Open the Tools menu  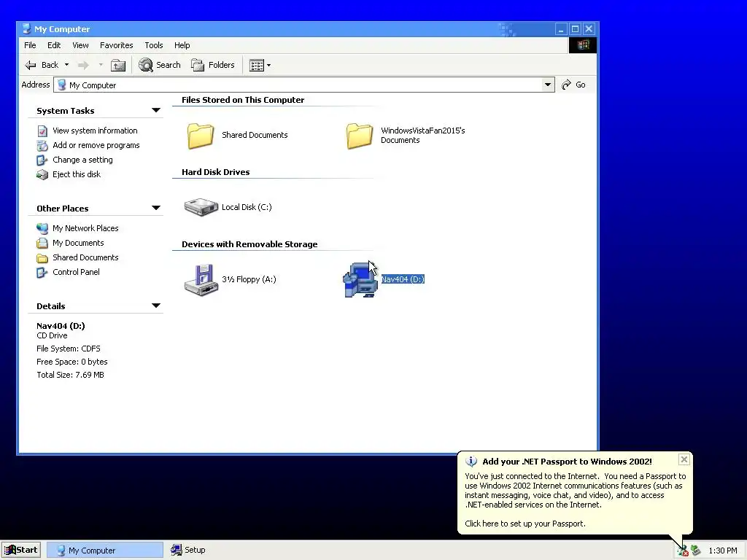click(154, 45)
